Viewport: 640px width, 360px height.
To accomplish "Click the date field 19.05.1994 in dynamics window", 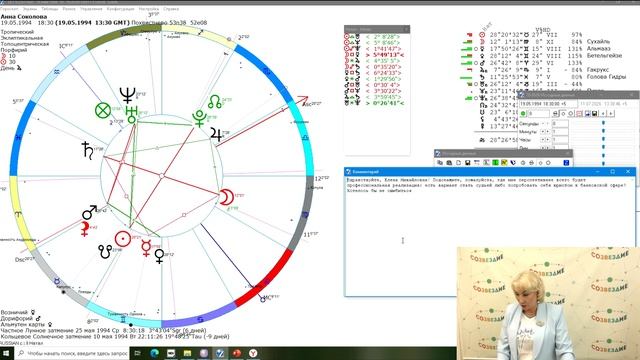I will [548, 104].
